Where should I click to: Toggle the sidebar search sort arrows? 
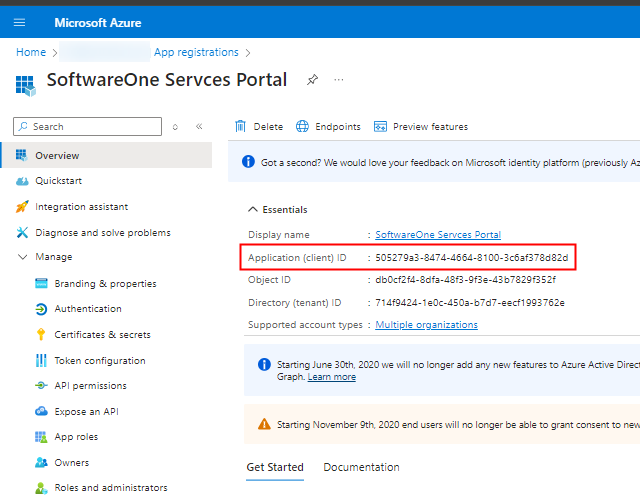176,127
